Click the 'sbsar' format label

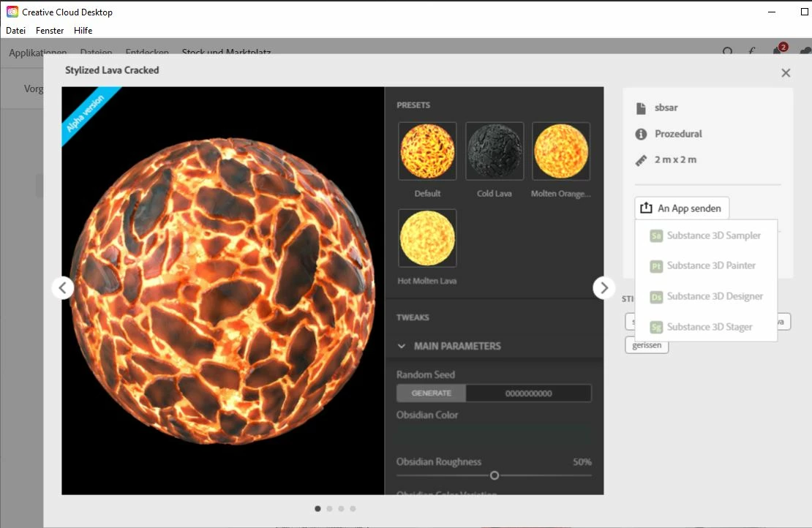click(666, 108)
